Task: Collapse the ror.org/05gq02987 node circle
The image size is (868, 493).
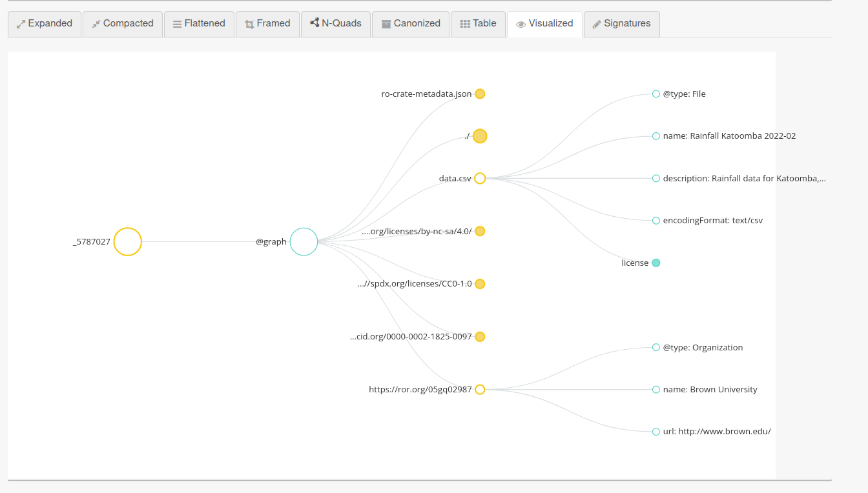Action: [480, 390]
